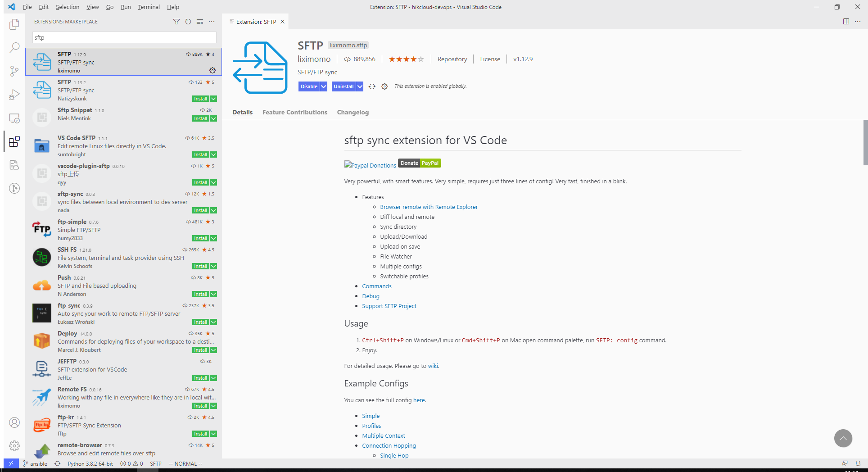Close the Extension: SFTP editor tab
Image resolution: width=868 pixels, height=472 pixels.
point(282,22)
